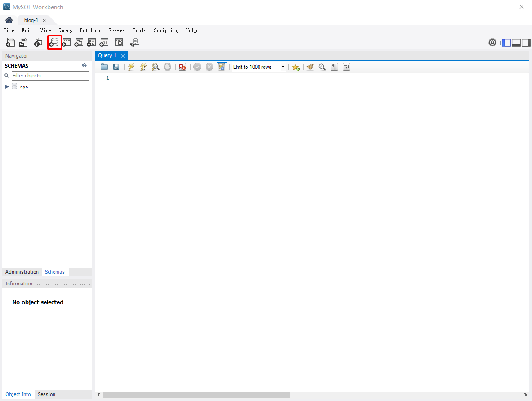The width and height of the screenshot is (532, 401).
Task: Open the View menu
Action: tap(45, 30)
